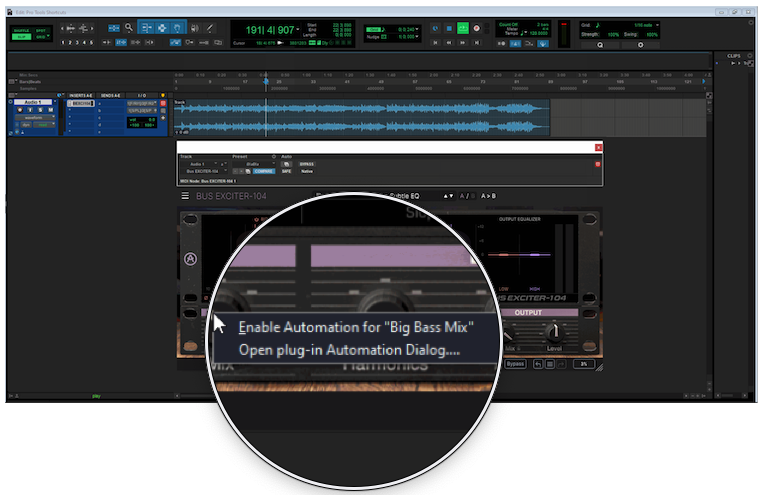Open the Grid value dropdown
The width and height of the screenshot is (763, 495).
coord(417,29)
